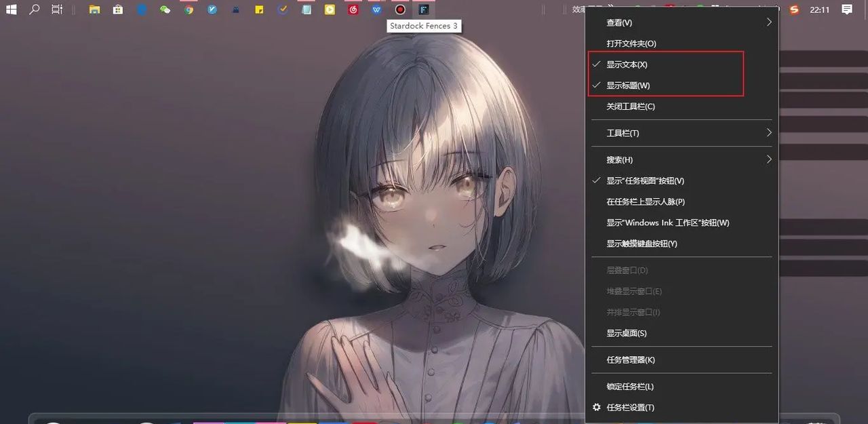Toggle 锁定任务栏(L) option
Viewport: 868px width, 424px height.
tap(682, 386)
